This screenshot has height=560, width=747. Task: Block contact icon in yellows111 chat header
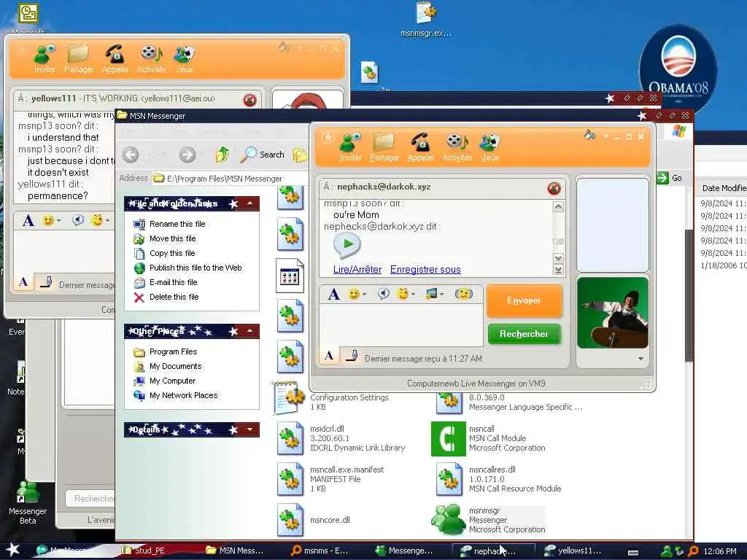tap(250, 100)
